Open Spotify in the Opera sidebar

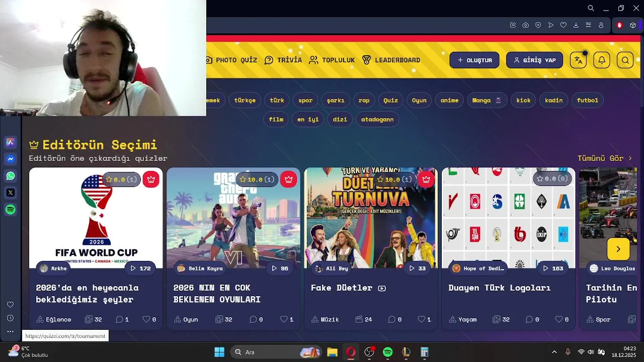(x=11, y=210)
